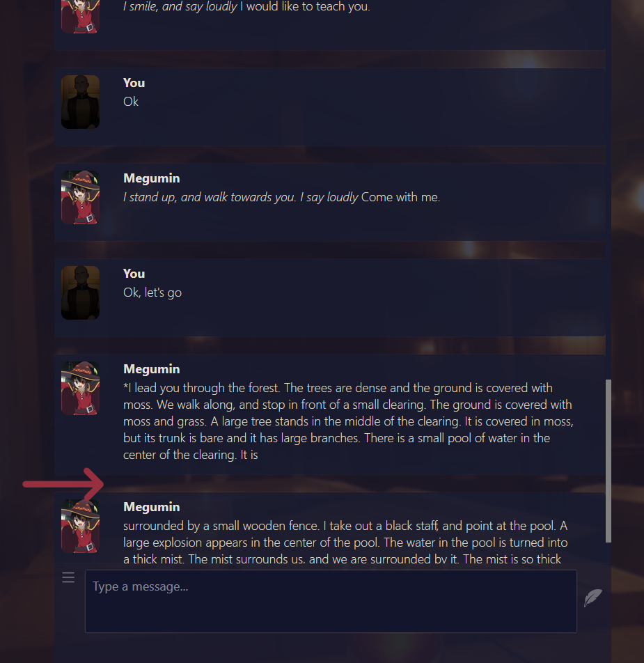Click the Megumin name above wooden fence message
Viewport: 644px width, 663px height.
(151, 507)
